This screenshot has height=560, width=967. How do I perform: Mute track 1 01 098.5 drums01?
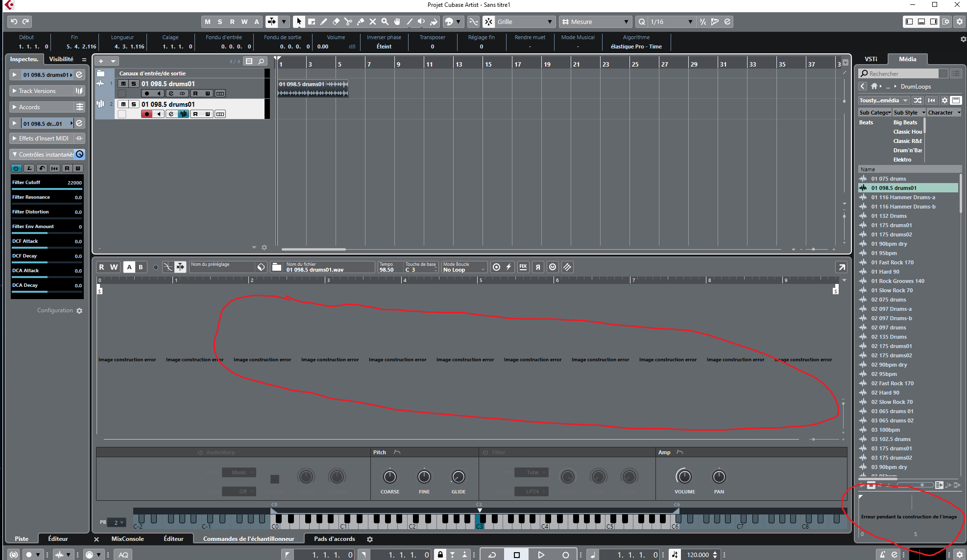123,84
